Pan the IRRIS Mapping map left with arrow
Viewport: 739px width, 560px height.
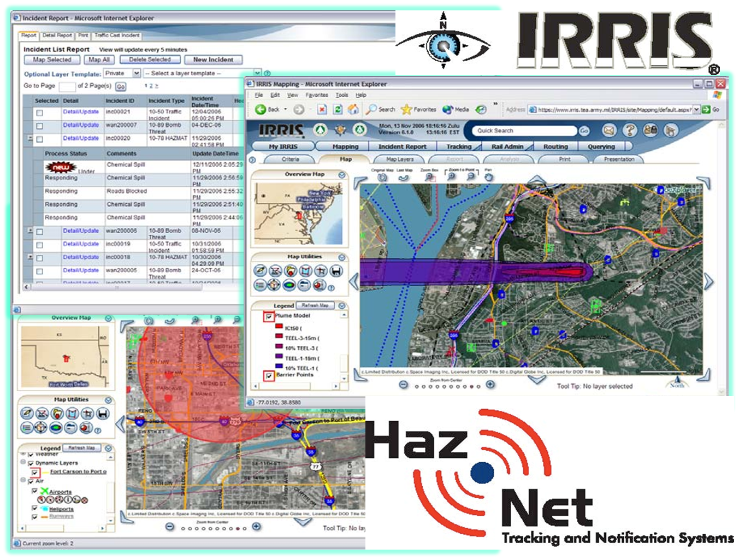pyautogui.click(x=354, y=281)
